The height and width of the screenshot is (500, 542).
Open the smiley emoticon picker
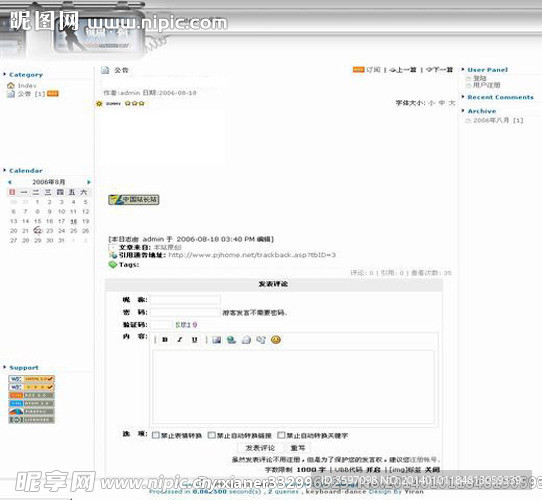pos(276,340)
